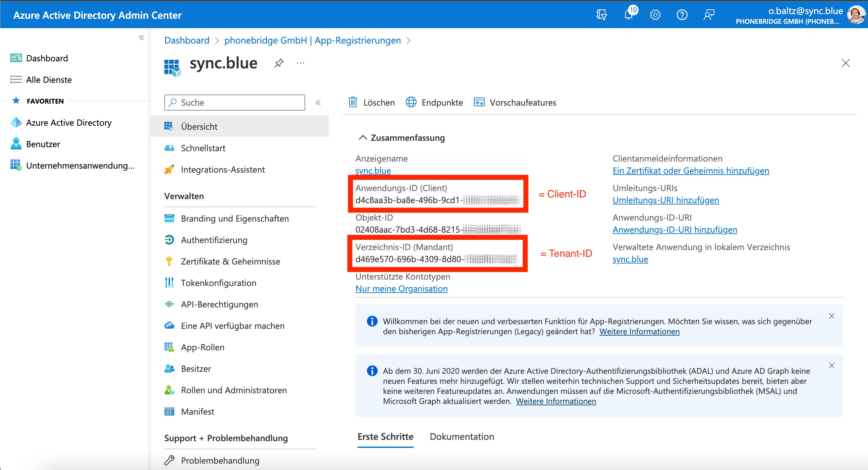Click Umleitungs-URI hinzufügen link
Viewport: 868px width, 470px height.
(x=665, y=200)
